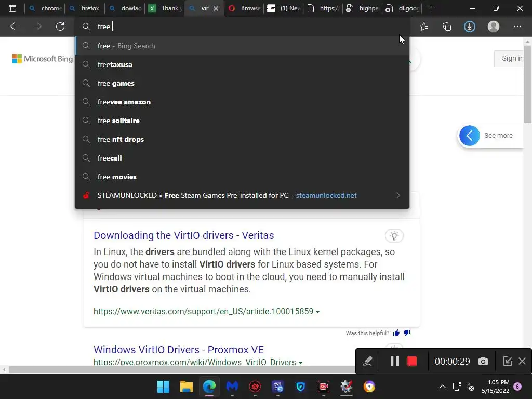Open the blue shield taskbar app

(x=301, y=387)
